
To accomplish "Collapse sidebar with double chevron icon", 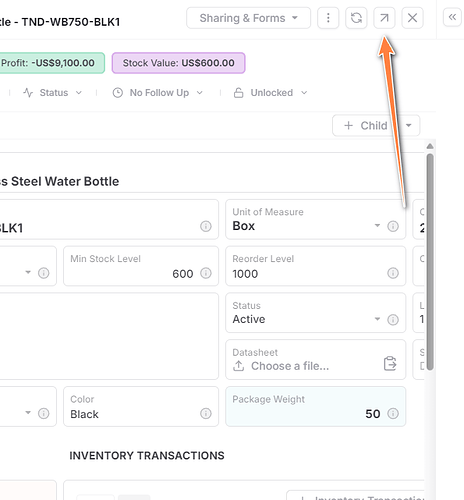I will [452, 17].
